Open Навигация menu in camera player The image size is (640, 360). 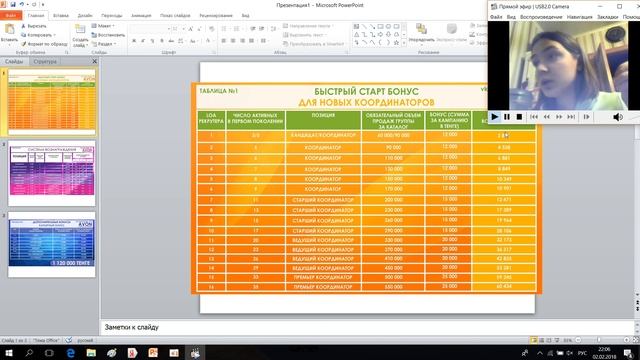[x=580, y=17]
